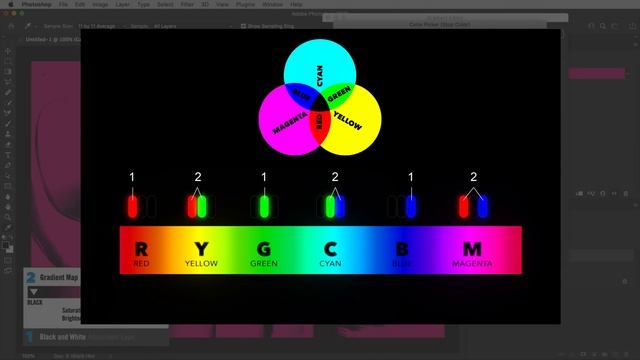Open the Type menu
640x360 pixels.
[x=143, y=4]
